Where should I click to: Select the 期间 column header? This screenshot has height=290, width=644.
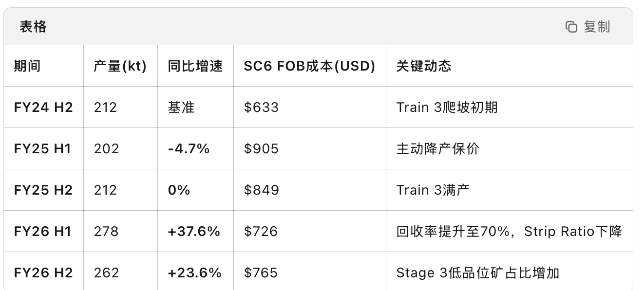pos(27,66)
